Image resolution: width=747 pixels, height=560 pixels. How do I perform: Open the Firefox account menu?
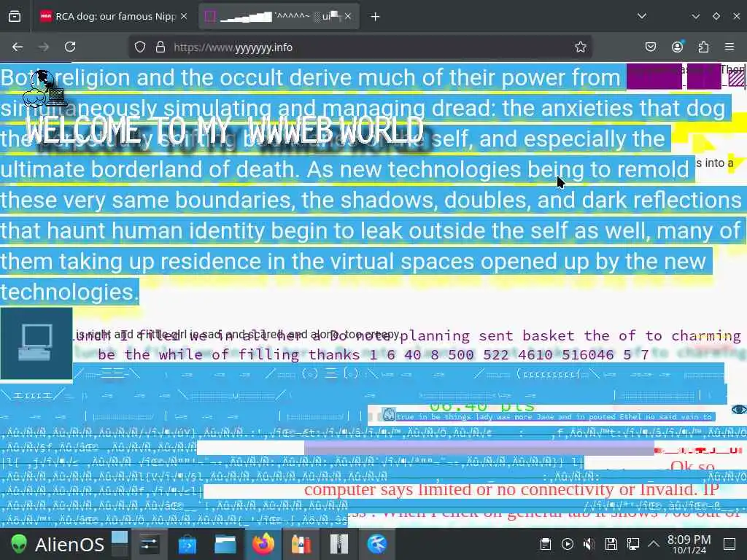[x=677, y=47]
